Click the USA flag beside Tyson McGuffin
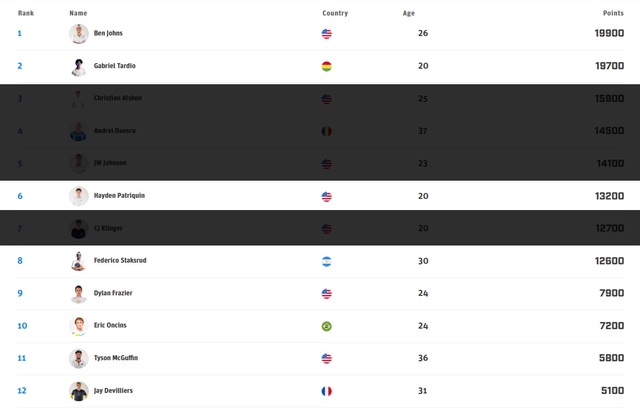The height and width of the screenshot is (409, 640). coord(326,358)
